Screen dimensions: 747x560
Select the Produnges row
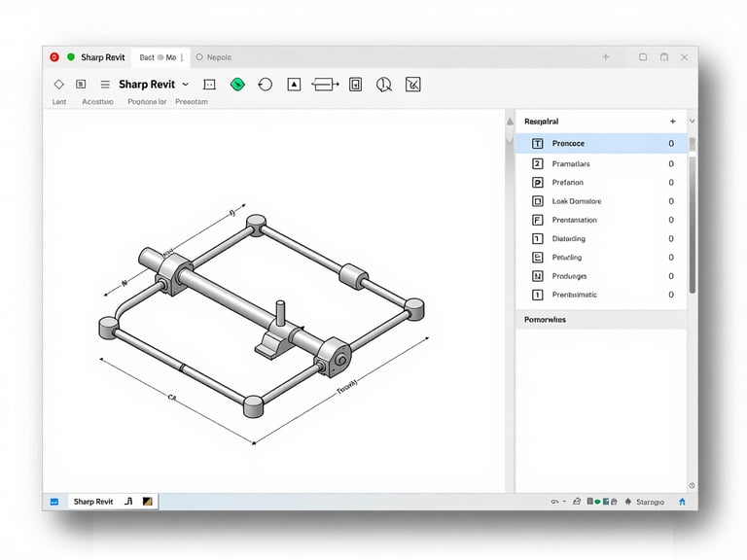tap(601, 276)
